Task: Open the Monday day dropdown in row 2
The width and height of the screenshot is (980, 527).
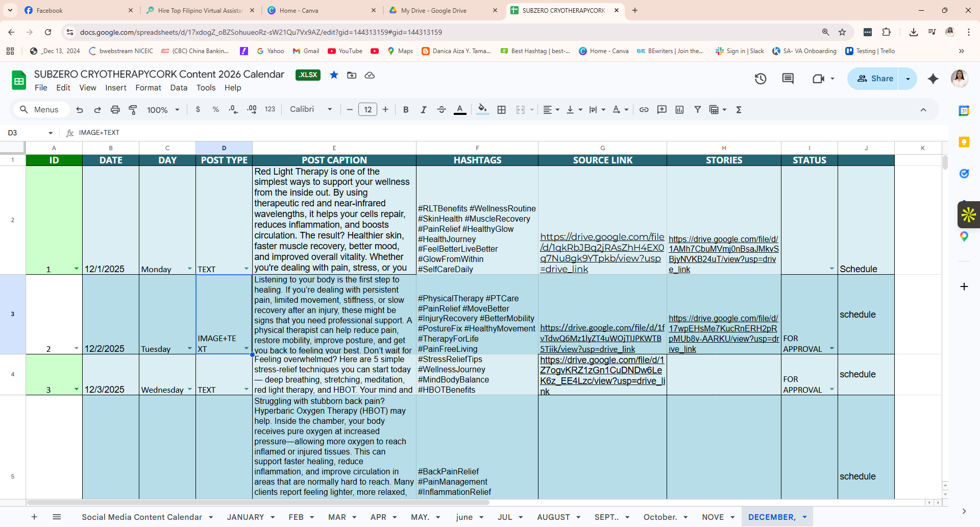Action: (x=190, y=269)
